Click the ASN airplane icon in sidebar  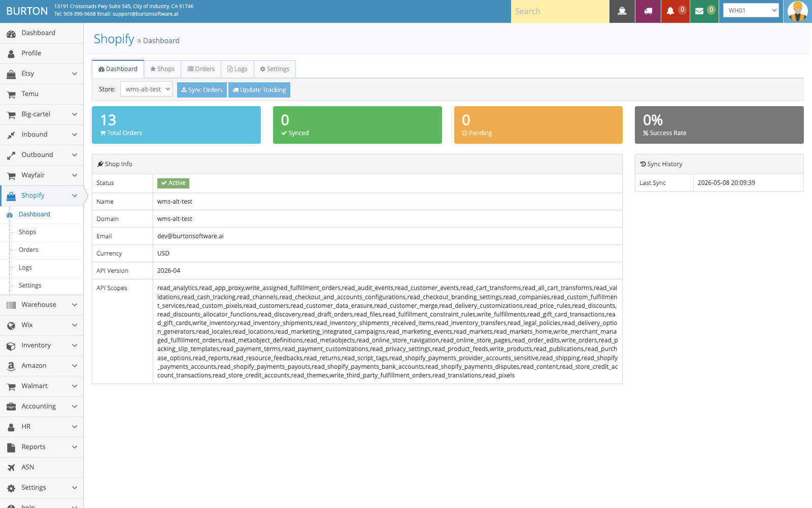(x=11, y=467)
